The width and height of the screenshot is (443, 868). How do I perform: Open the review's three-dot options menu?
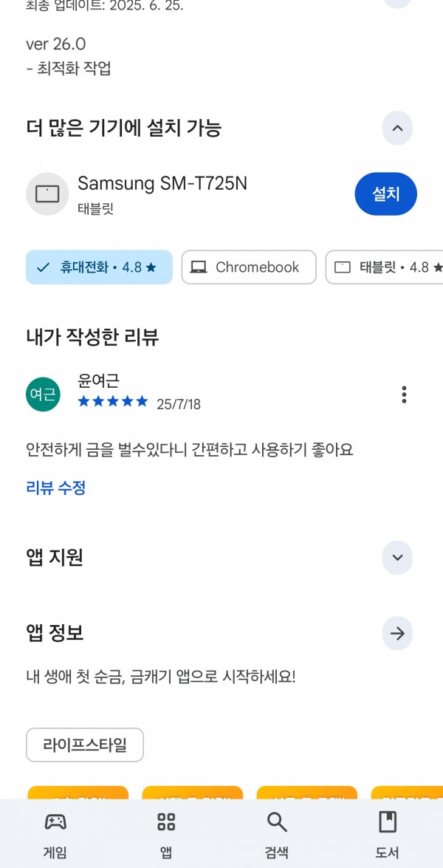pos(405,394)
